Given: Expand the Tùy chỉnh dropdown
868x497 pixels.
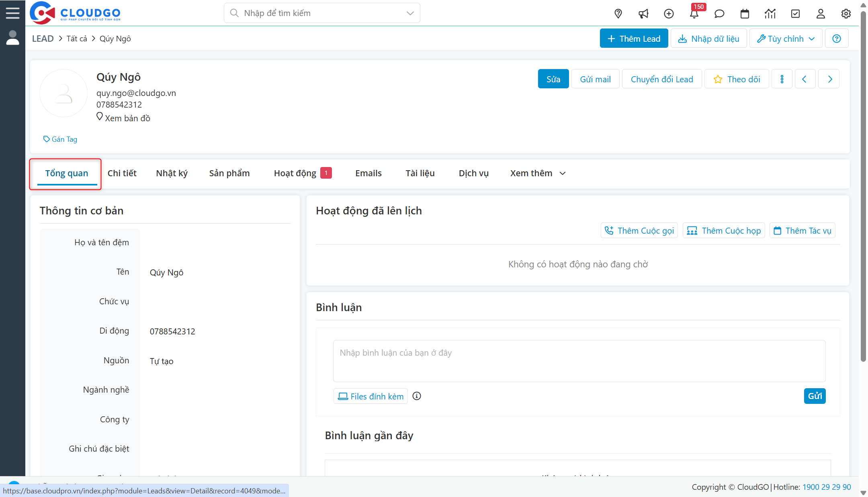Looking at the screenshot, I should point(786,39).
